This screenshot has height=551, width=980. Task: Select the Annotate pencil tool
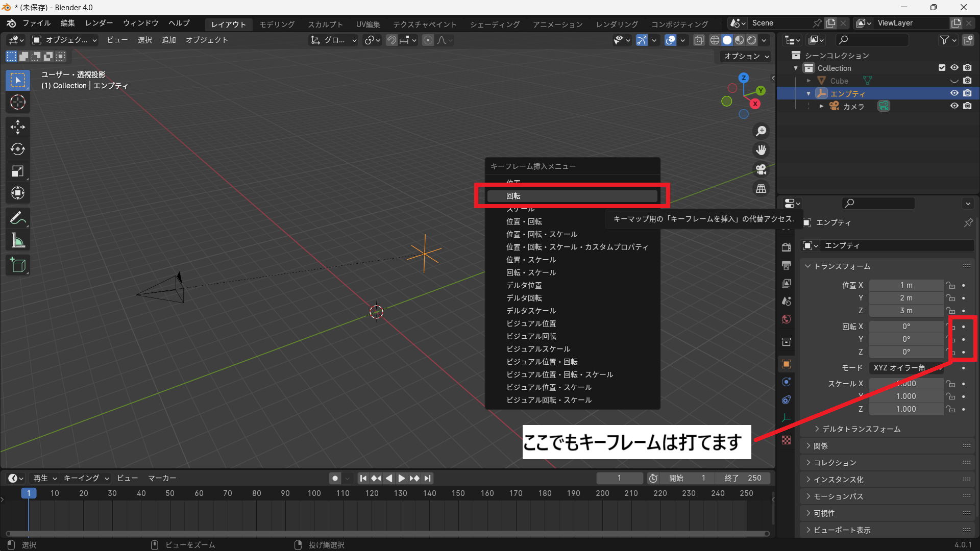[x=18, y=218]
